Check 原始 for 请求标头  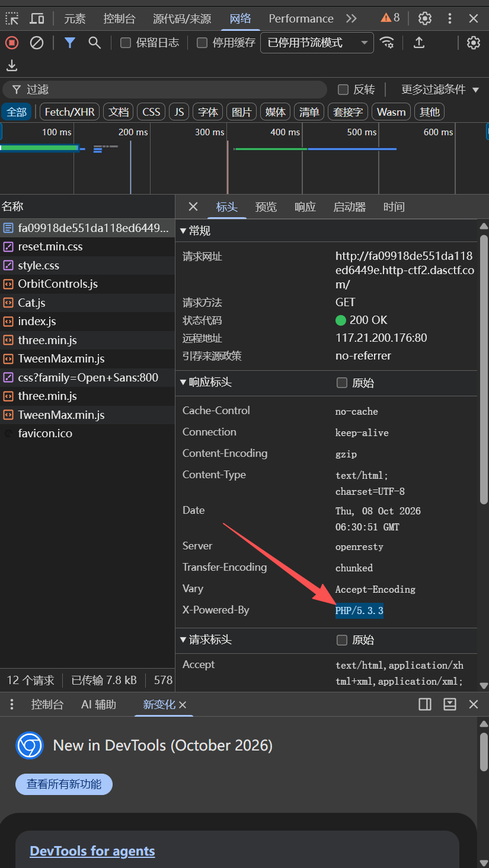[342, 640]
